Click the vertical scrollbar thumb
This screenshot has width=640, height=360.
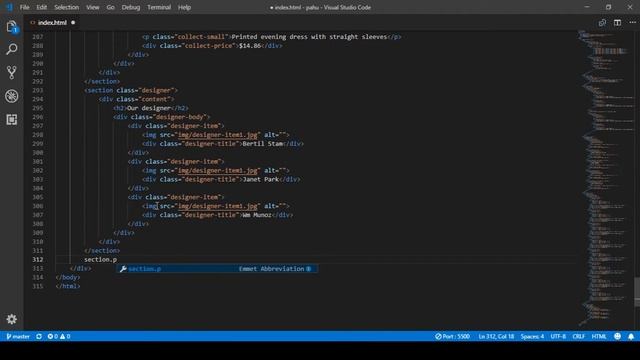(637, 291)
